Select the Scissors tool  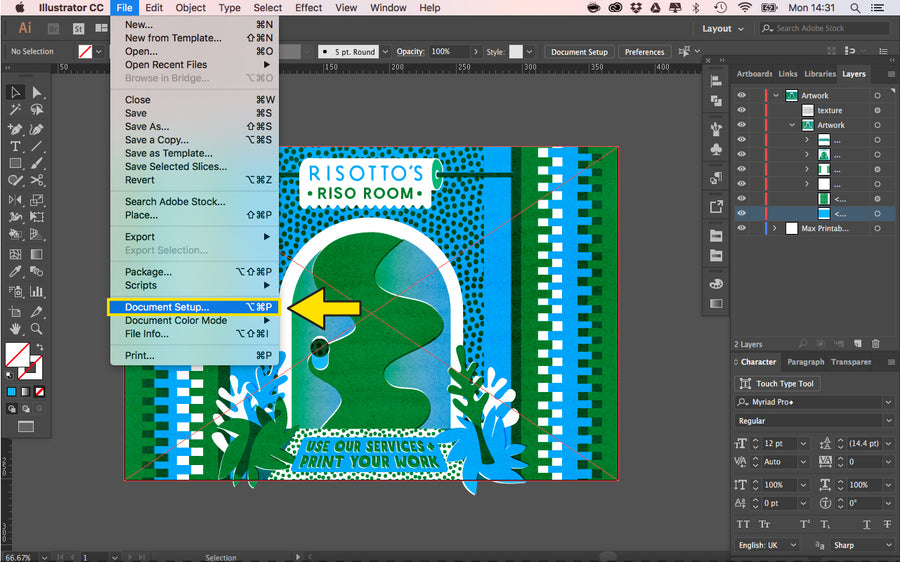coord(37,181)
